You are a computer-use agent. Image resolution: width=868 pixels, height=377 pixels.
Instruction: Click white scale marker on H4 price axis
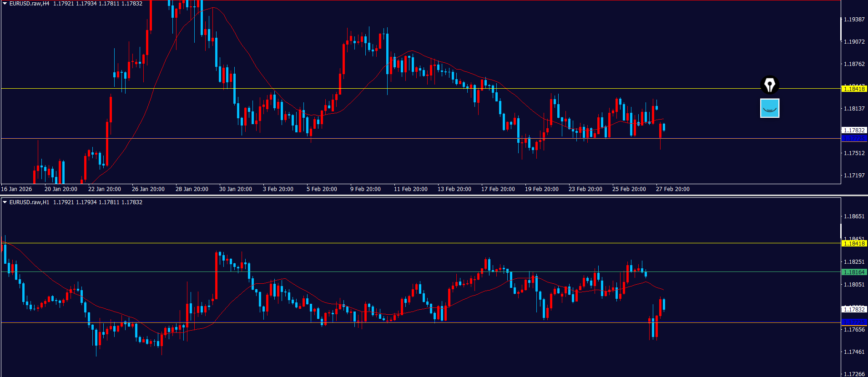(x=841, y=29)
